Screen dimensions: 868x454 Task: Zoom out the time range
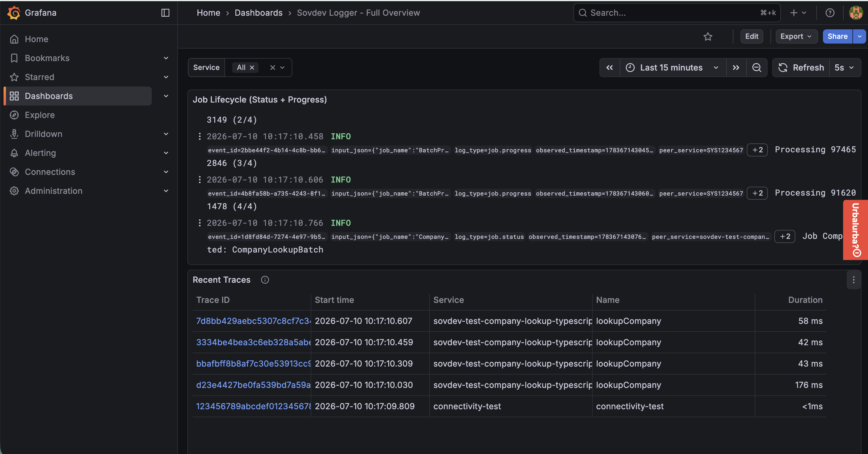pos(757,68)
